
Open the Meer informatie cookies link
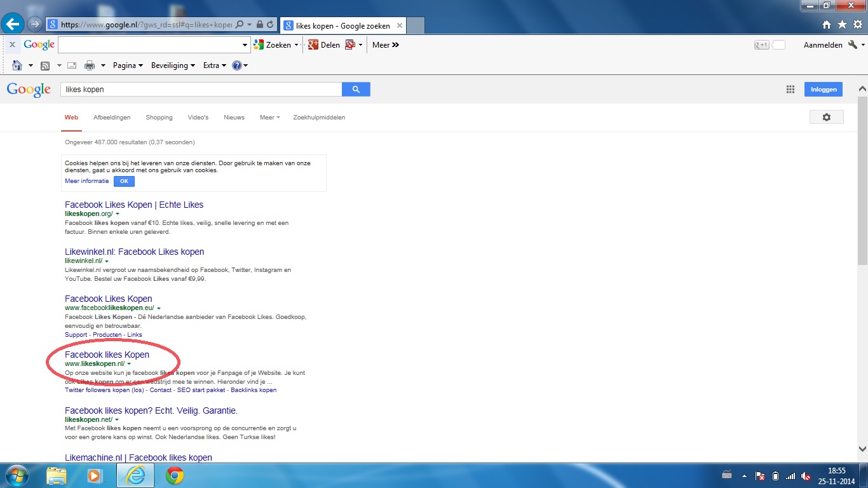pyautogui.click(x=86, y=181)
